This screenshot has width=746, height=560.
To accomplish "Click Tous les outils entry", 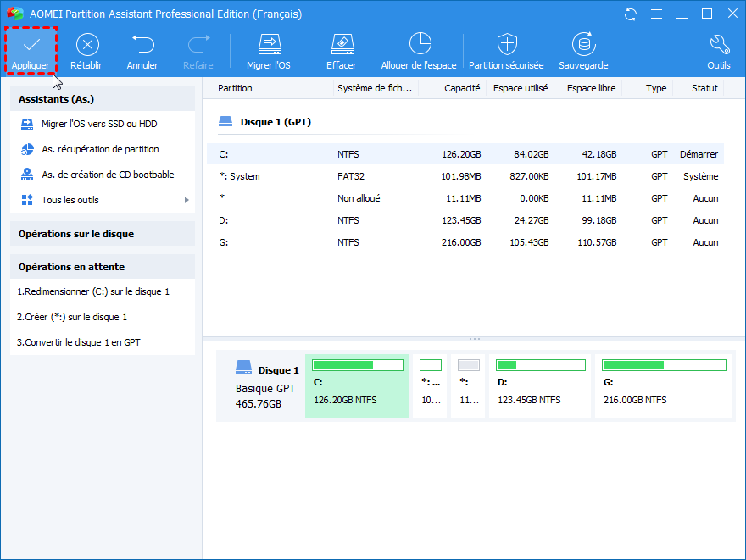I will click(70, 200).
